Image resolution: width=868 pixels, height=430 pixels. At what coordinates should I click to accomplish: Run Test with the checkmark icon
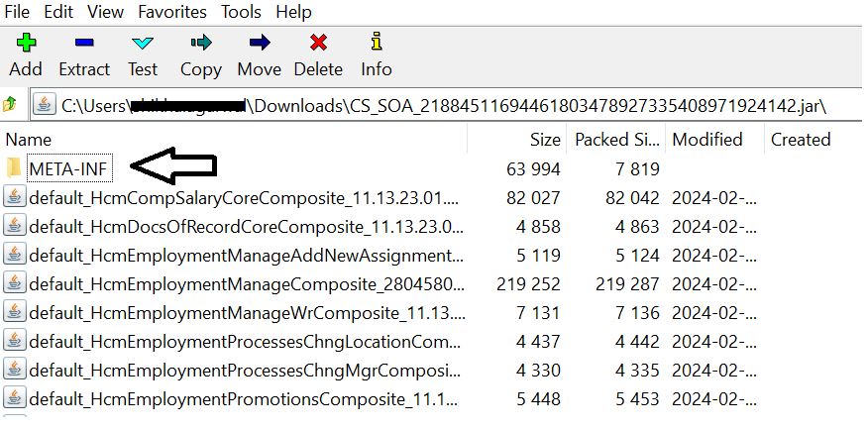click(x=143, y=43)
